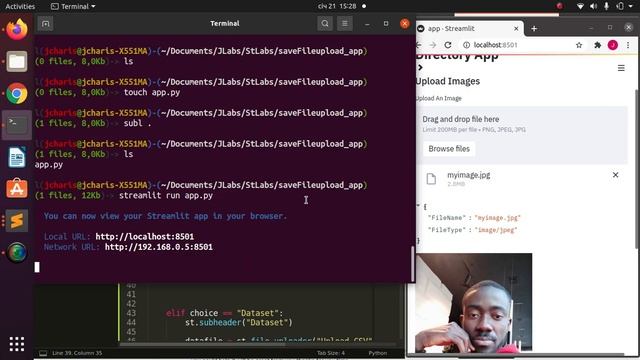Toggle the Sublime side bar panel icon

tap(43, 353)
